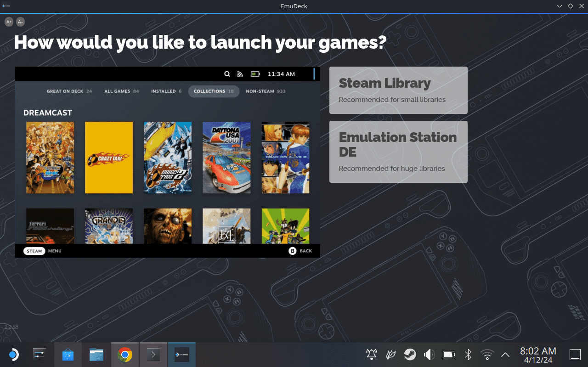The image size is (588, 367).
Task: Maximize the EmuDeck window
Action: point(571,6)
